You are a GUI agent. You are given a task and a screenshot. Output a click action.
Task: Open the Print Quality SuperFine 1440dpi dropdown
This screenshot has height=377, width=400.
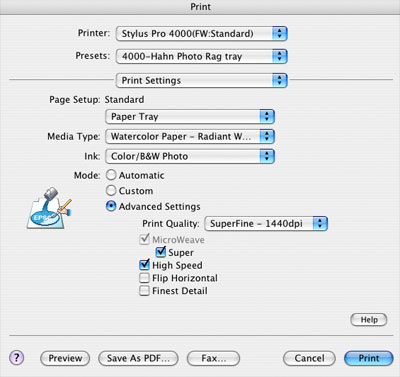point(266,224)
